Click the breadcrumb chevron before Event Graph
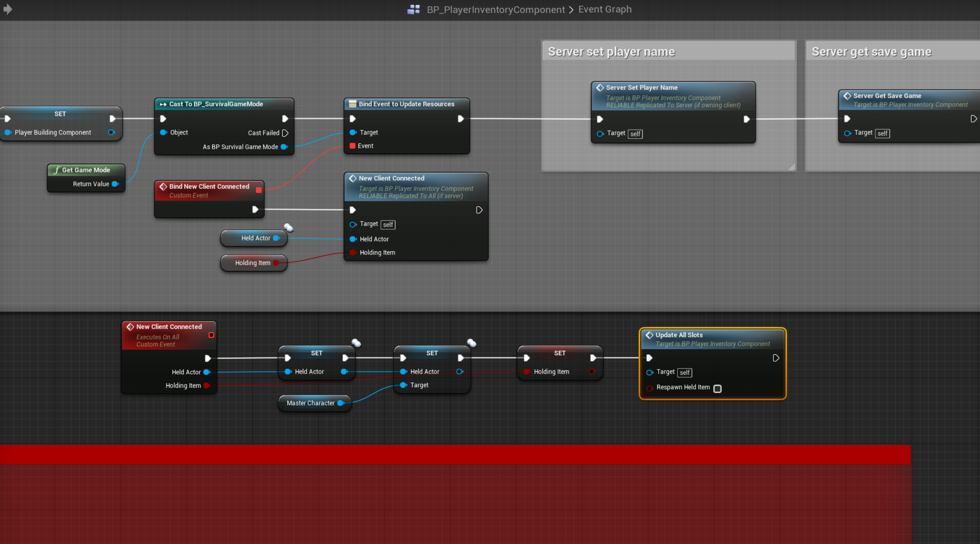Viewport: 980px width, 544px height. pyautogui.click(x=571, y=9)
